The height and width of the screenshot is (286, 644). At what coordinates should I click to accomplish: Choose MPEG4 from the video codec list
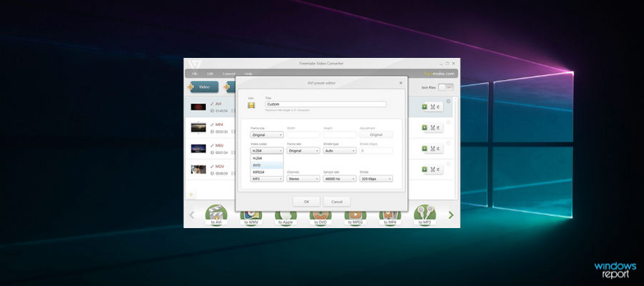tap(259, 172)
